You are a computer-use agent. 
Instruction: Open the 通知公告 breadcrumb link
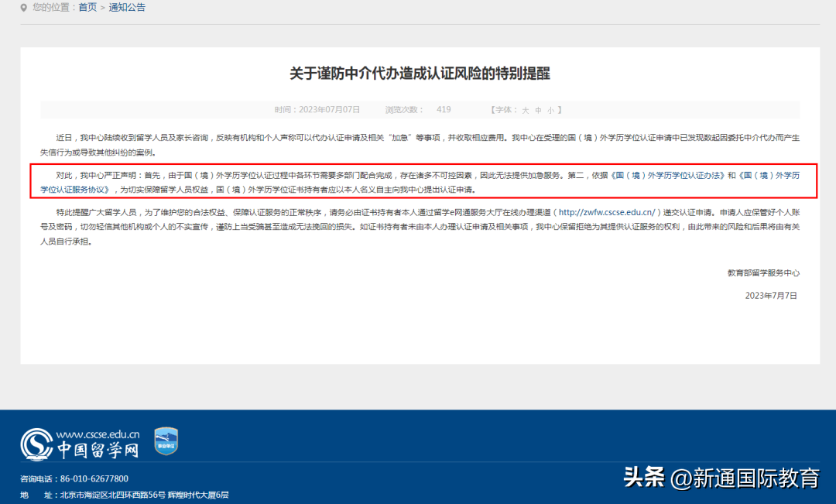[x=127, y=7]
